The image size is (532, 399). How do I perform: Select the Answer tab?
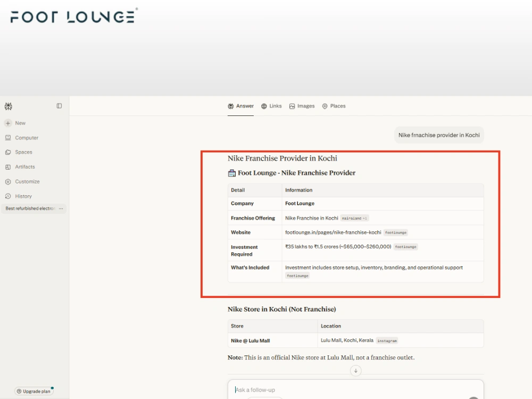[240, 106]
